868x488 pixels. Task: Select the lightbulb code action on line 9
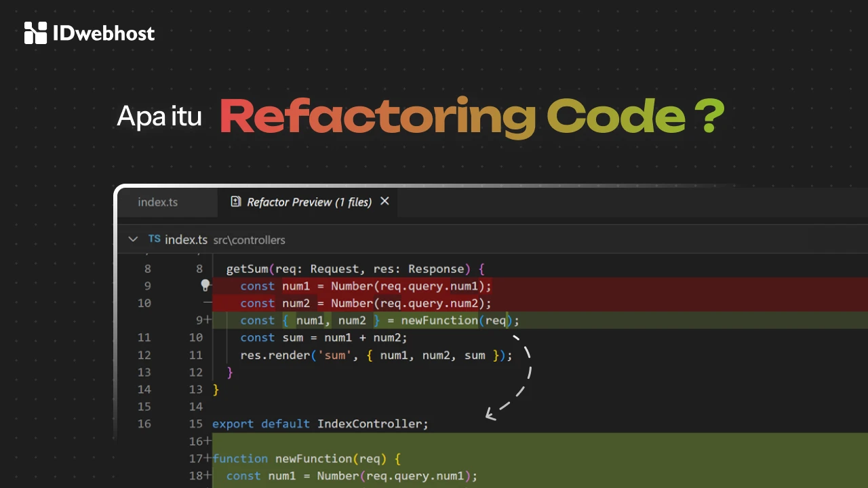[205, 285]
